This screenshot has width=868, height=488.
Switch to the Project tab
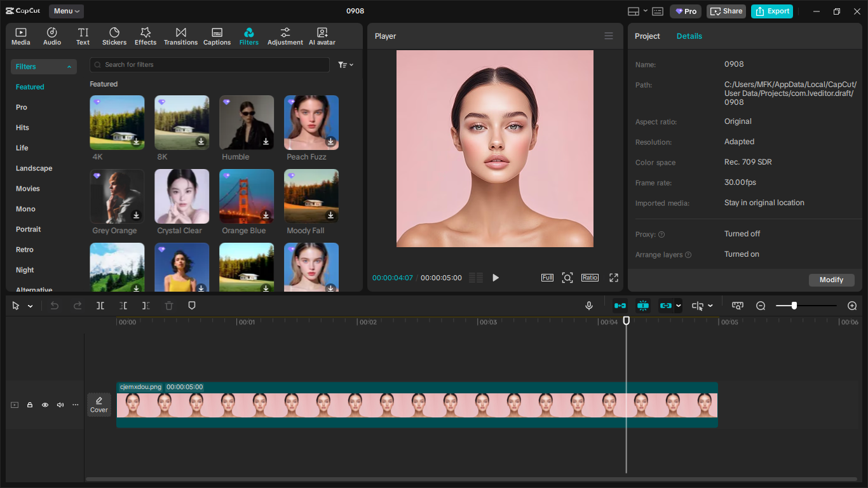648,36
